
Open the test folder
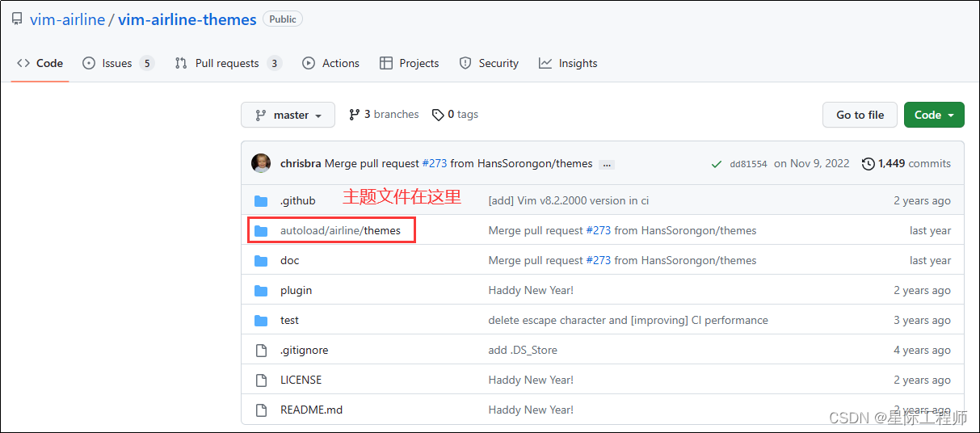(289, 320)
